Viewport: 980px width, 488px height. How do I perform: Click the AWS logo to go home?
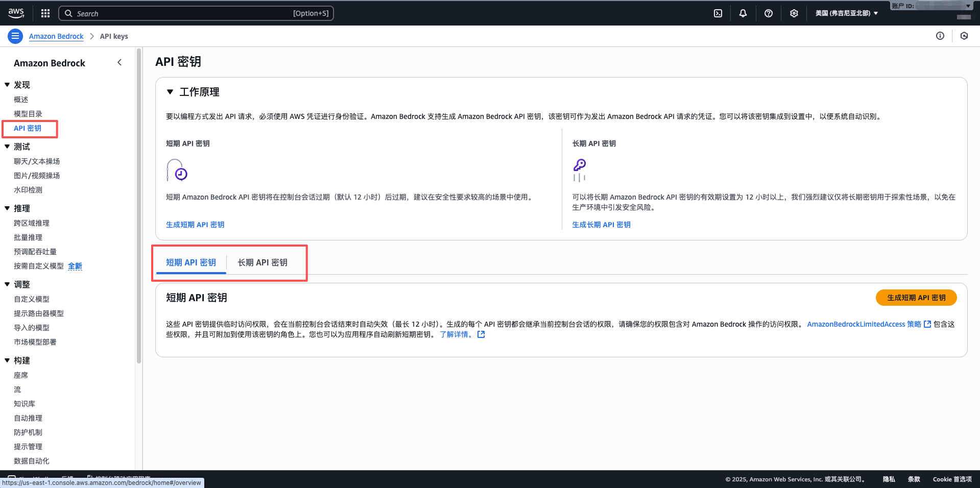[16, 13]
